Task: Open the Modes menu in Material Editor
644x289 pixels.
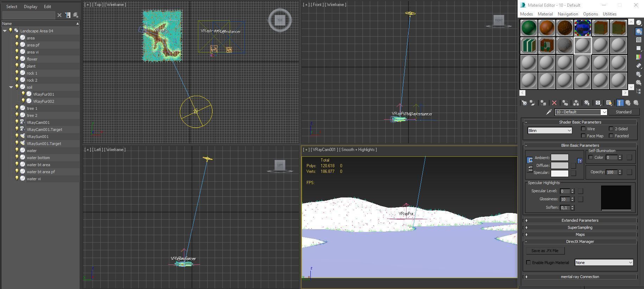Action: click(x=526, y=14)
